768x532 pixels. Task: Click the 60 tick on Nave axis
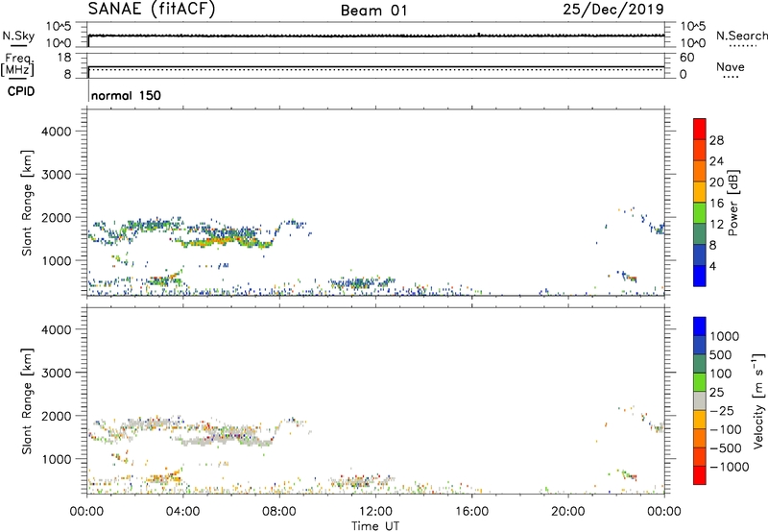coord(686,58)
